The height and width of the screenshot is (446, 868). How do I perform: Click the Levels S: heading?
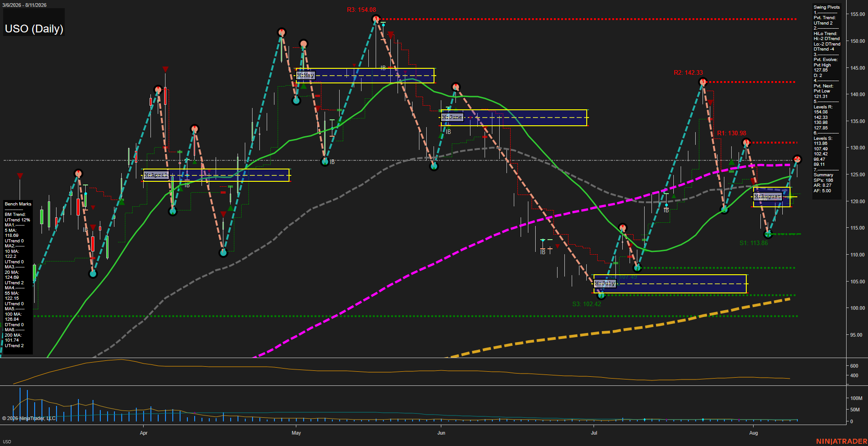pos(823,138)
